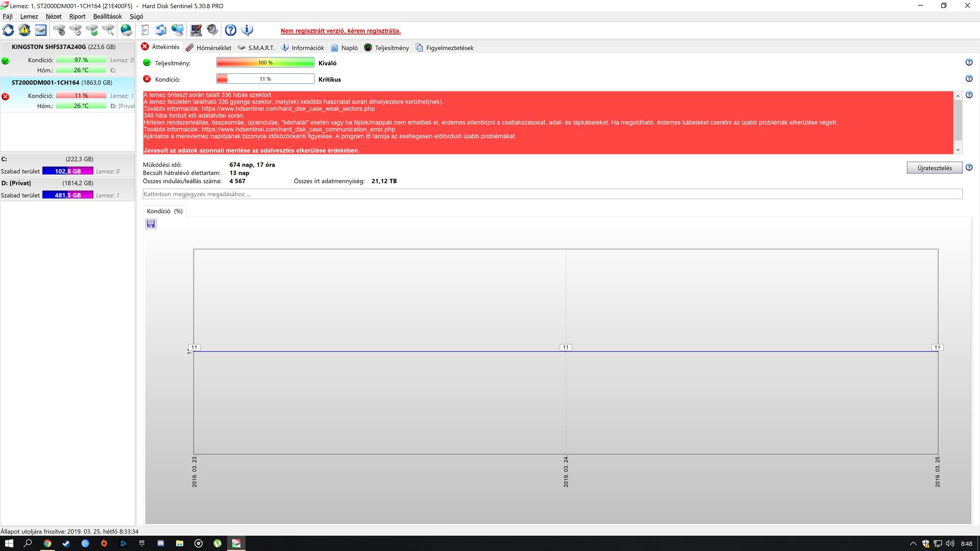This screenshot has width=980, height=551.
Task: Click the disk with stethoscope hardware test icon
Action: (59, 30)
